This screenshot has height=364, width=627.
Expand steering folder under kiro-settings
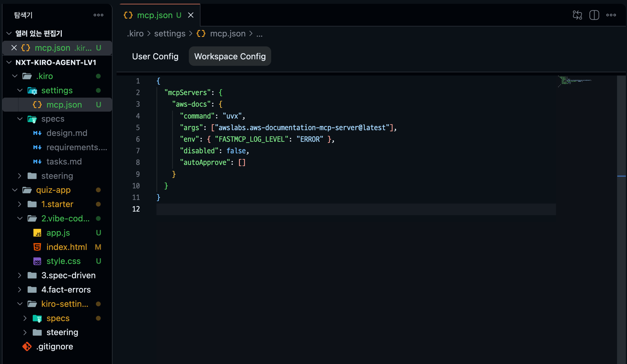click(x=25, y=332)
